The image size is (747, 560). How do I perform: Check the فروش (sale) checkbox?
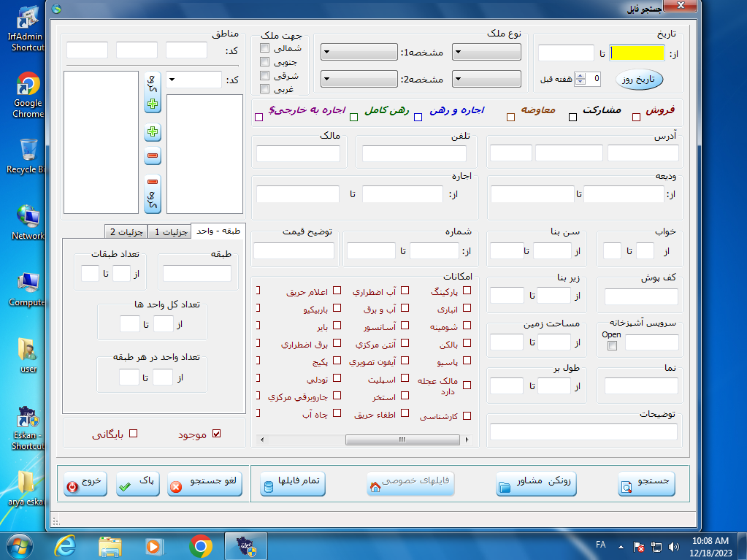point(636,117)
